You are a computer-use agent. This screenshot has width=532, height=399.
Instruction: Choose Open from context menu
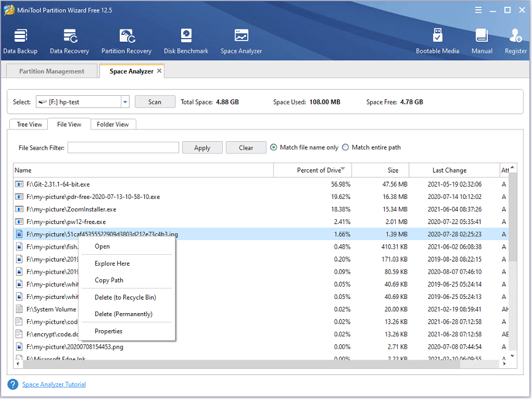pos(127,246)
